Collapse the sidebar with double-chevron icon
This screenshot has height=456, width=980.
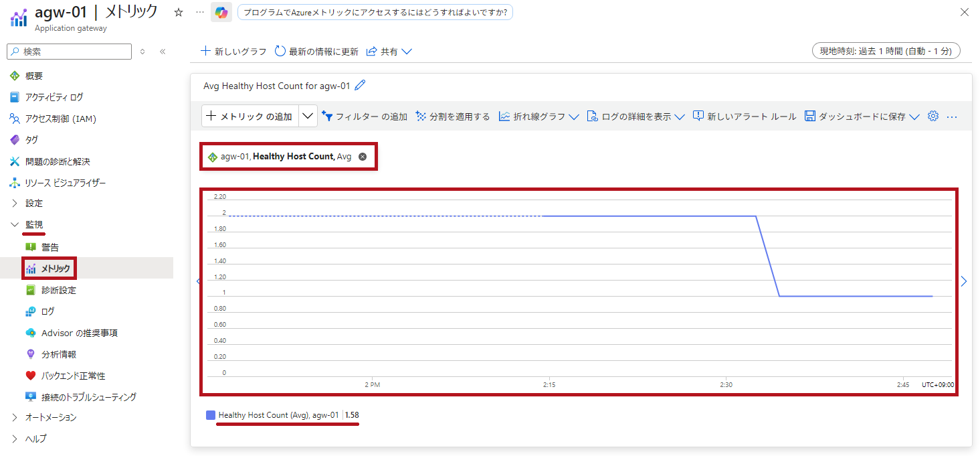[163, 52]
